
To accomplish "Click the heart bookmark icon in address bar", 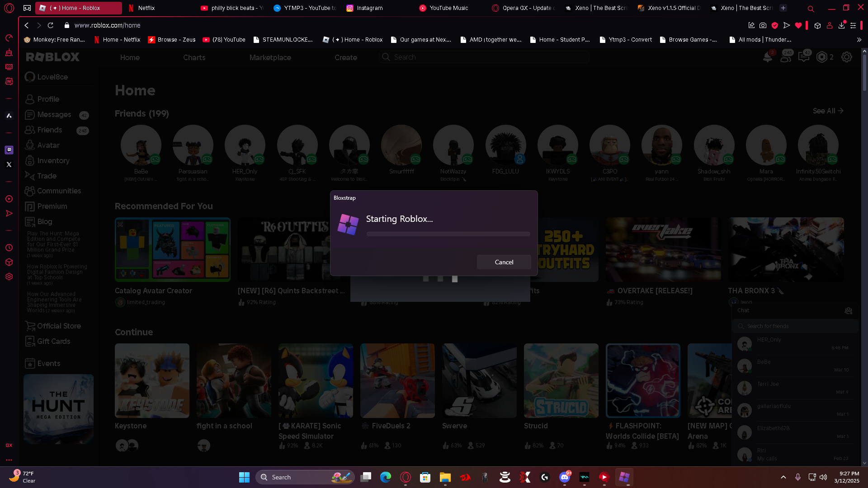I will pos(798,25).
